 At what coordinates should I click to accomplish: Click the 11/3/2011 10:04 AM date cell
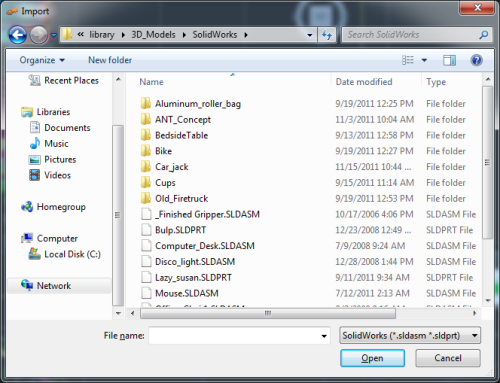coord(375,119)
